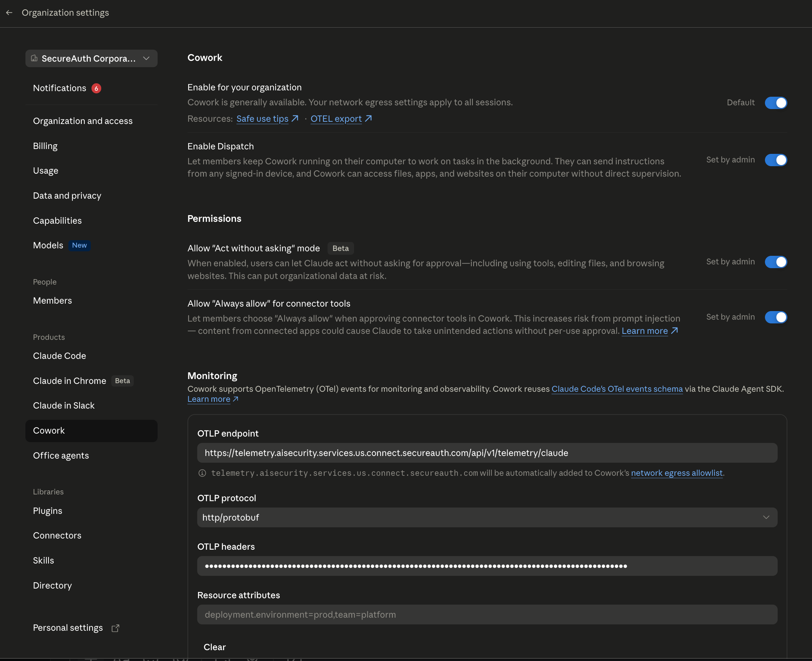Select Cowork in the sidebar
This screenshot has width=812, height=661.
pos(92,431)
